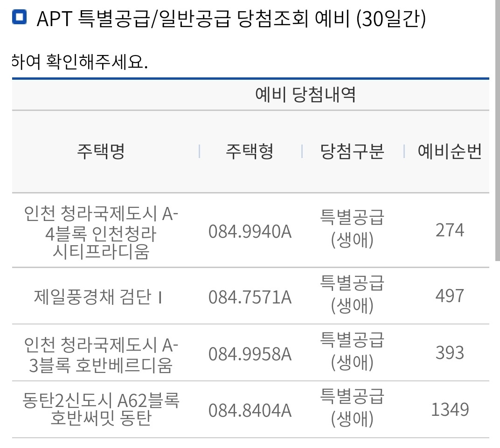Click the vertical scrollbar on the right edge
The width and height of the screenshot is (500, 448).
point(498,131)
